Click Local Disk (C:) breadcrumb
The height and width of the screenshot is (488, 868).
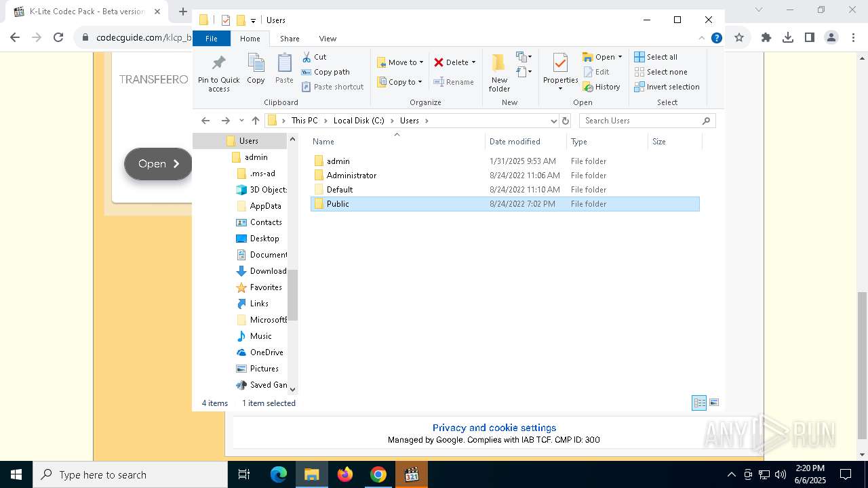(359, 121)
